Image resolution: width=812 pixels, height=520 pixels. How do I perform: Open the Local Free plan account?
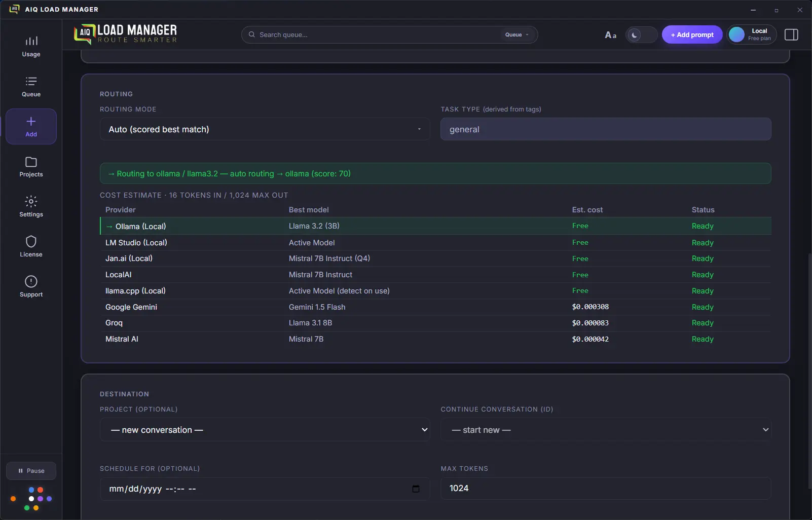752,34
